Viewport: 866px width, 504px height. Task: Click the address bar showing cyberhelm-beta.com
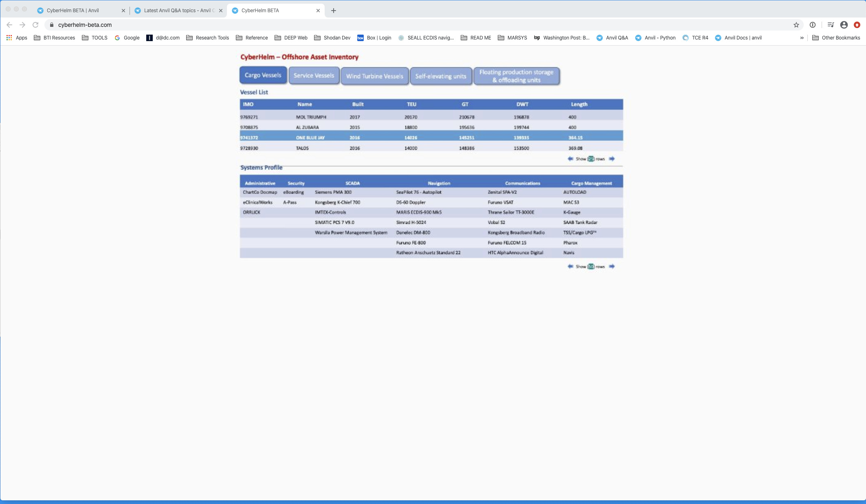click(420, 25)
